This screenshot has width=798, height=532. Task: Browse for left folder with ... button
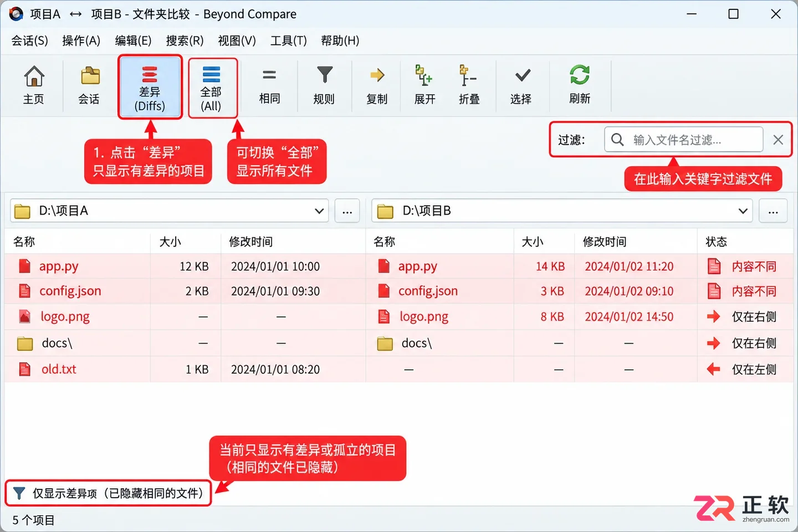coord(347,211)
